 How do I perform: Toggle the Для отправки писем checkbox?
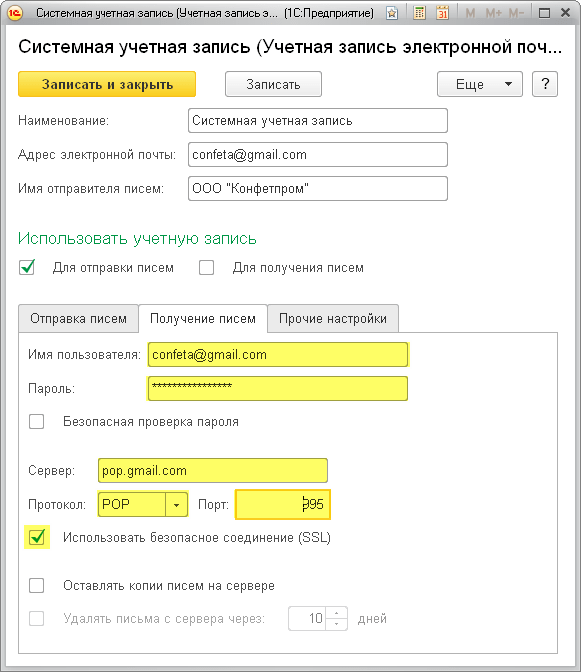click(x=27, y=267)
